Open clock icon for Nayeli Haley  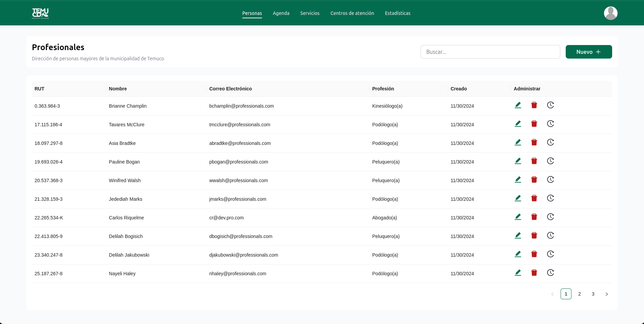point(550,273)
